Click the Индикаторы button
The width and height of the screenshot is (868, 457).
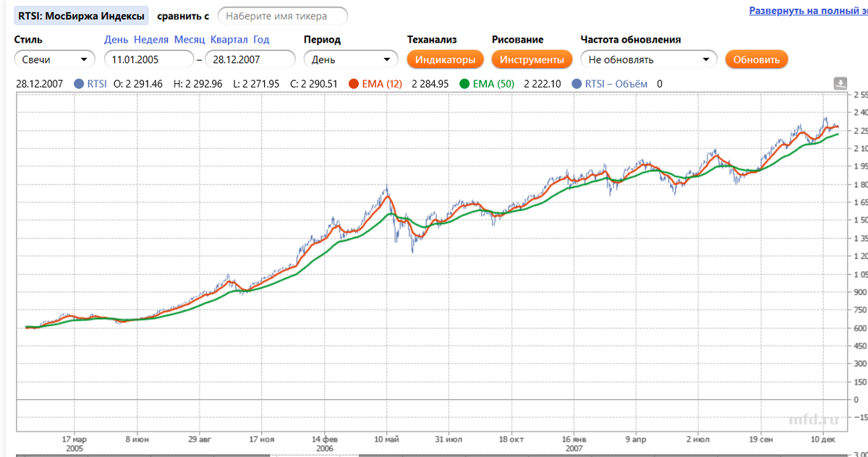(x=445, y=59)
